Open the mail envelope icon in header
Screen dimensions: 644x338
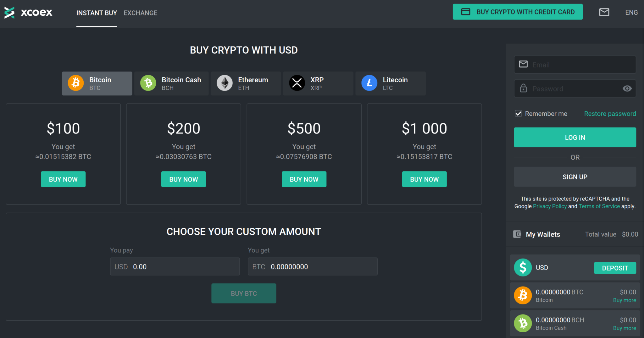point(604,12)
